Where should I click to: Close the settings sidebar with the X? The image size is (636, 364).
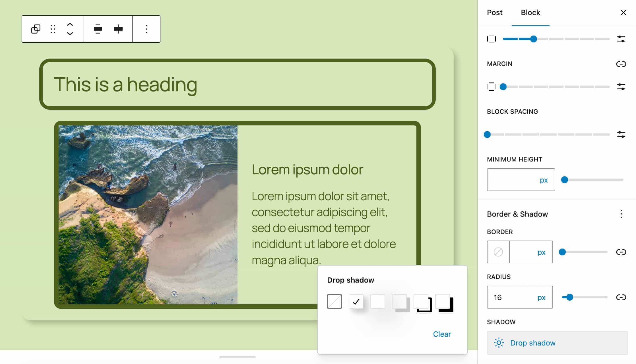pyautogui.click(x=623, y=13)
